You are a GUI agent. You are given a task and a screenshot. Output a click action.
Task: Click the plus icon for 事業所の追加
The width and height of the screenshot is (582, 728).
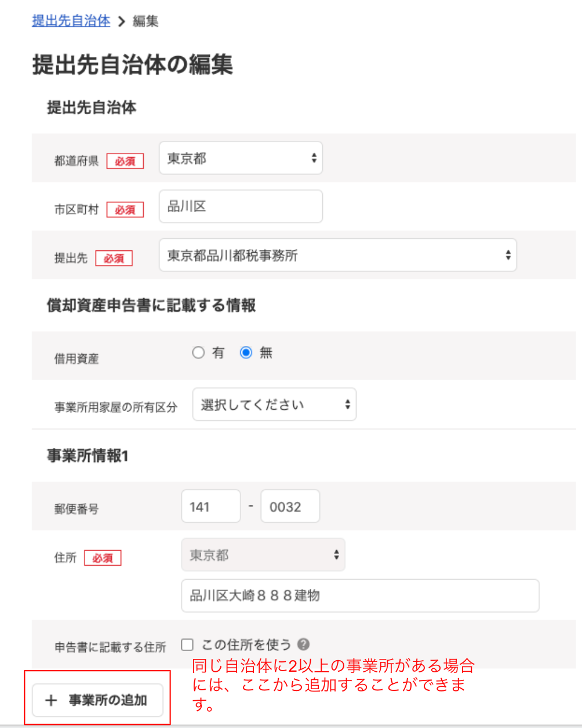[51, 700]
